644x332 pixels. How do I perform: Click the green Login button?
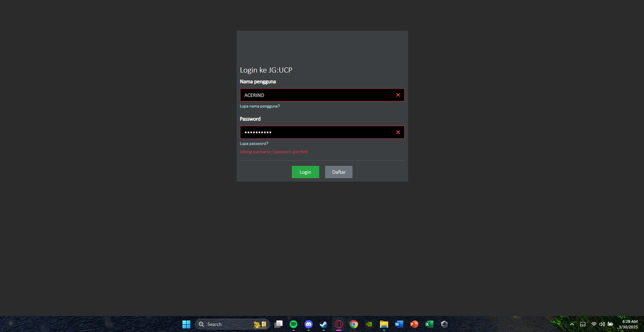pyautogui.click(x=305, y=172)
